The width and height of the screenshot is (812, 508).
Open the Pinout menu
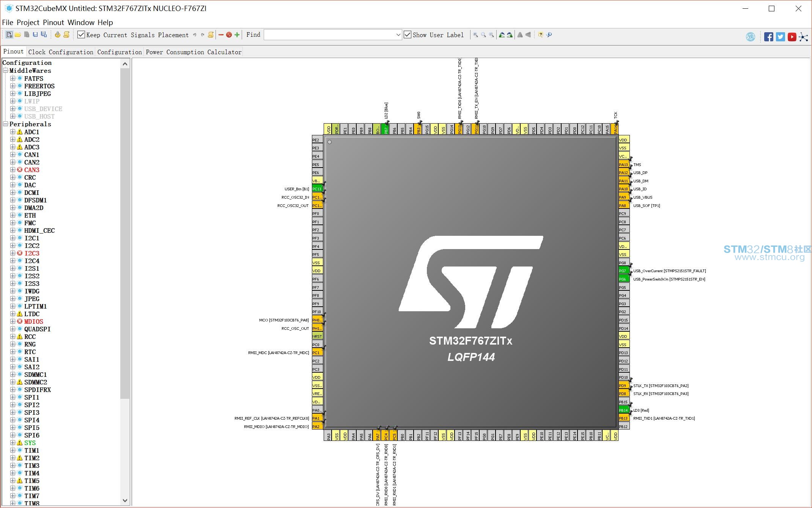(54, 22)
